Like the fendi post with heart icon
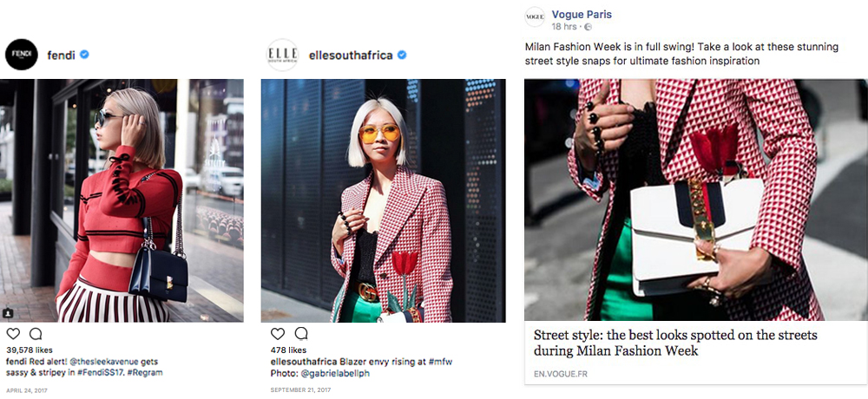 pyautogui.click(x=13, y=334)
